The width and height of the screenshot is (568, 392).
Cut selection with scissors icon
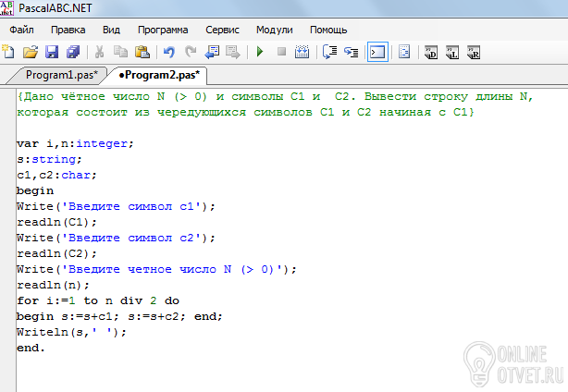tap(99, 52)
